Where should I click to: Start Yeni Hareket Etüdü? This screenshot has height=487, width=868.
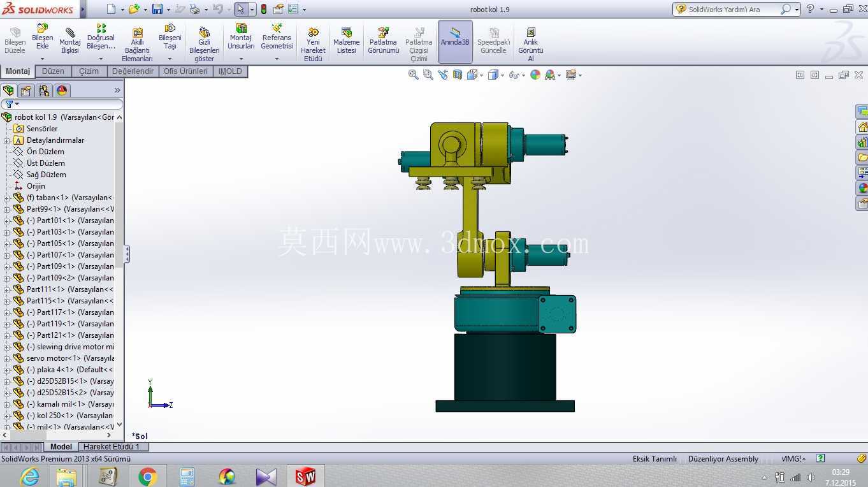tap(313, 45)
